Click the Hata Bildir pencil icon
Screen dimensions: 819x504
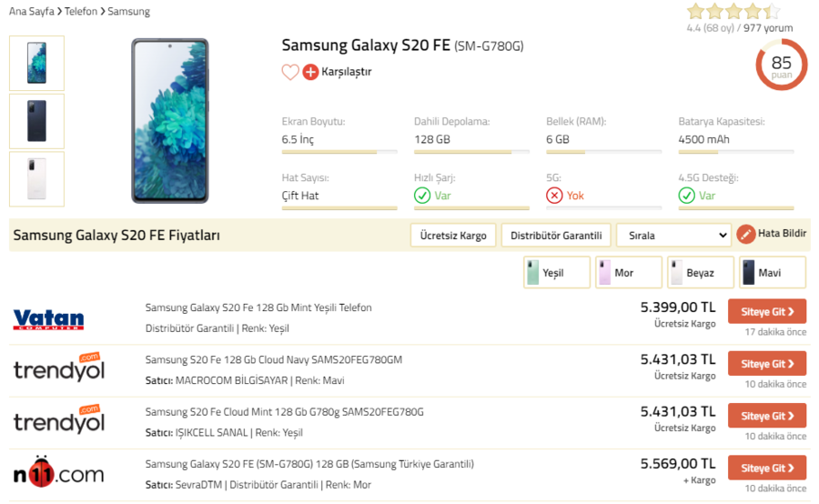pyautogui.click(x=746, y=234)
